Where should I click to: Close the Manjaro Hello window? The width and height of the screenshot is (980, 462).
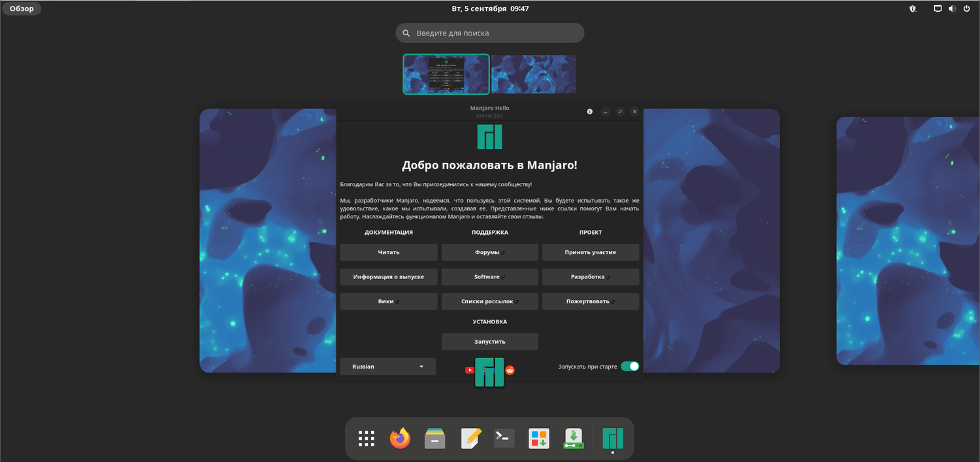tap(635, 112)
